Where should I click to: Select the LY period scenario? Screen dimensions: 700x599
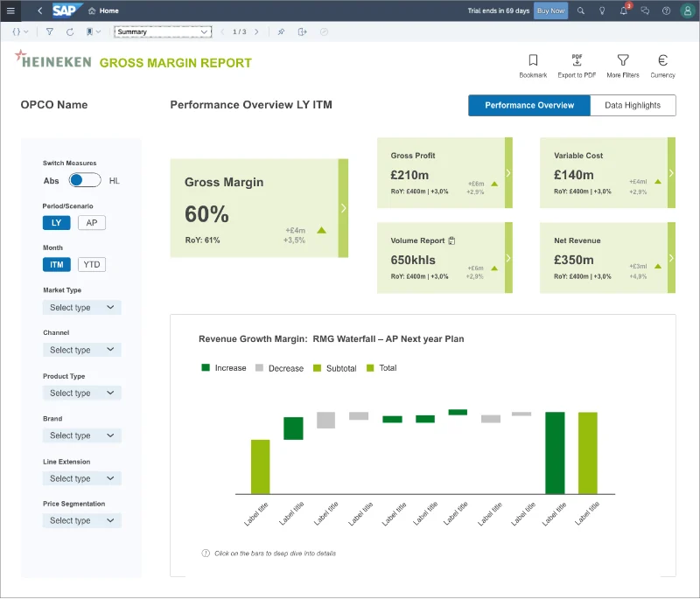(56, 223)
